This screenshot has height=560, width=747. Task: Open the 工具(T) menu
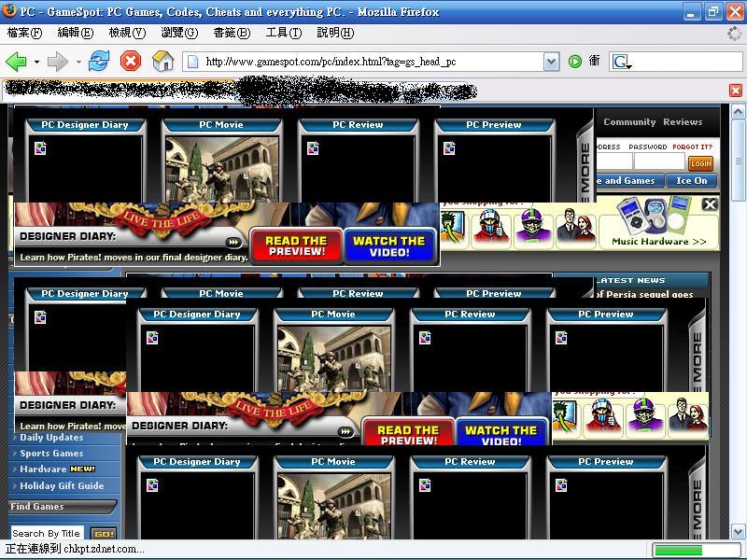pyautogui.click(x=284, y=33)
